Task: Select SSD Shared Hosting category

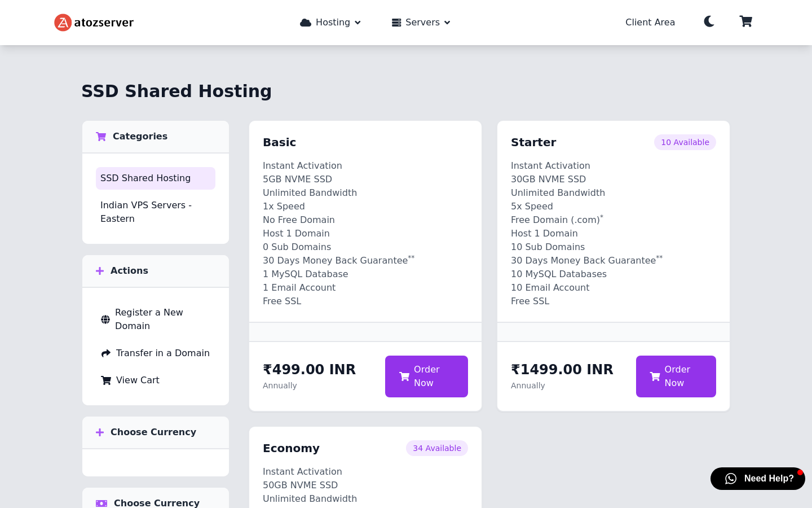Action: (x=156, y=178)
